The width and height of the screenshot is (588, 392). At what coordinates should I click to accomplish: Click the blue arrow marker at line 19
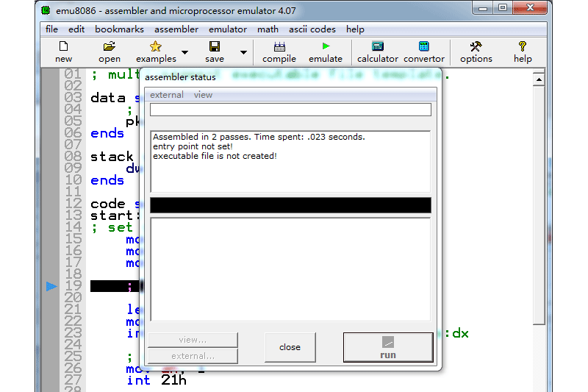pos(51,287)
